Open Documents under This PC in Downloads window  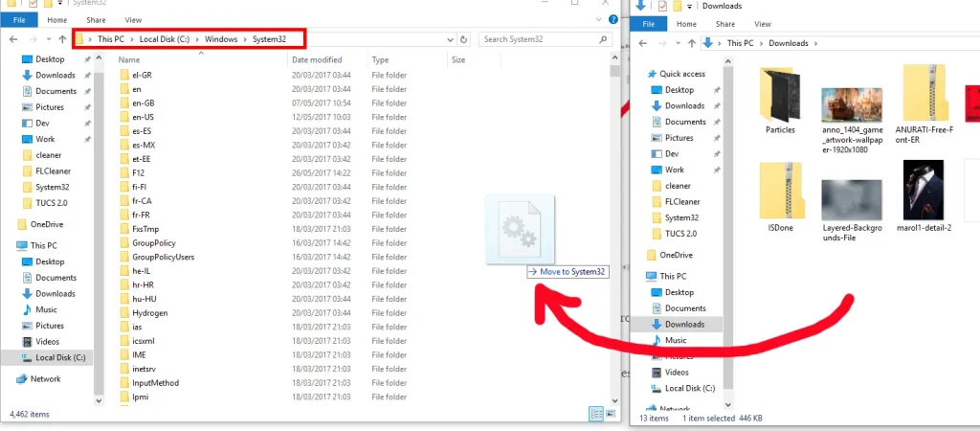[685, 308]
